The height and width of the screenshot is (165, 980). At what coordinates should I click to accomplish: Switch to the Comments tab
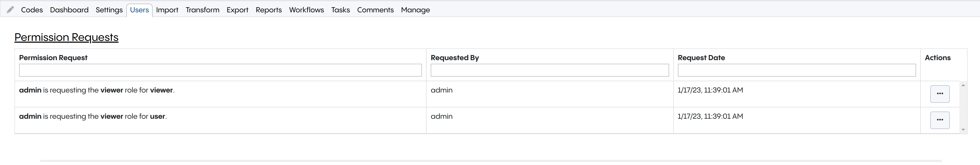click(x=375, y=10)
